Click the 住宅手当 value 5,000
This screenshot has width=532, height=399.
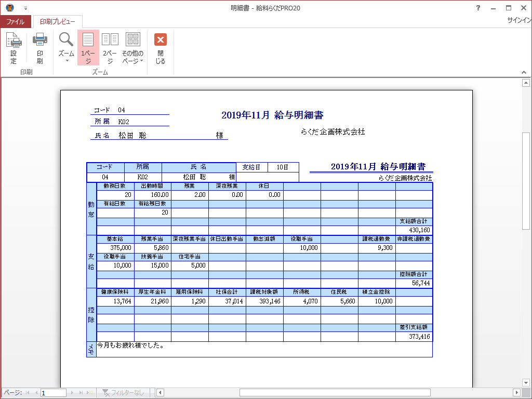tap(198, 265)
